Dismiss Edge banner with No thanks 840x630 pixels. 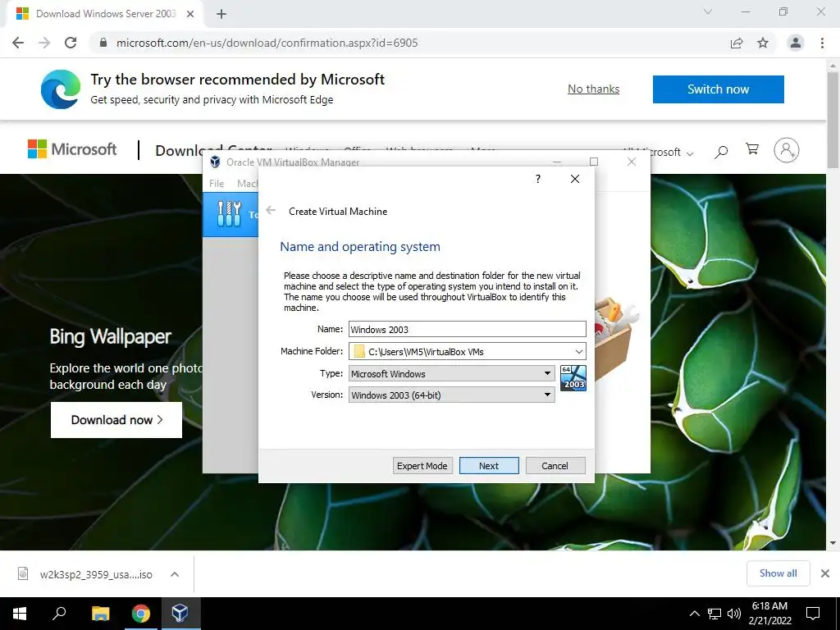coord(594,89)
